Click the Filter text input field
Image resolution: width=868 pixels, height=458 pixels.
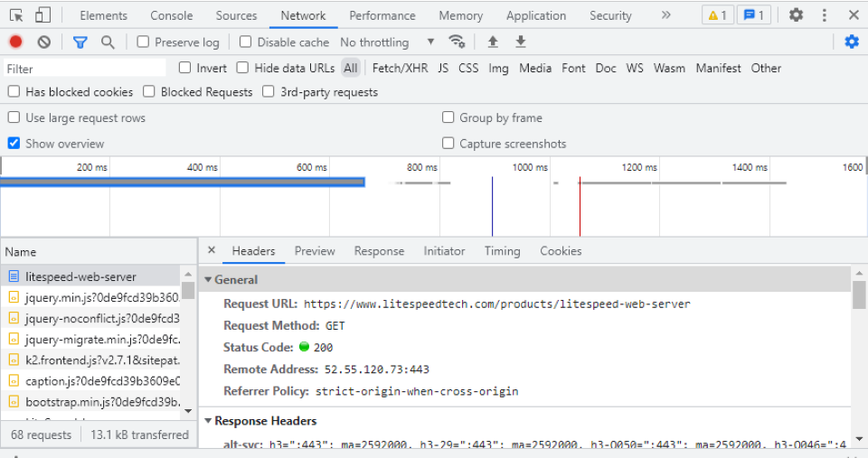click(84, 69)
